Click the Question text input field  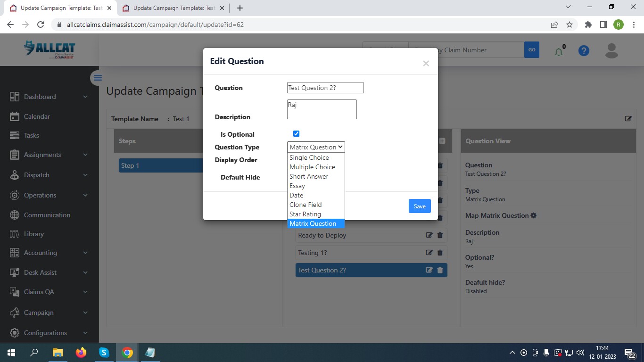[325, 88]
